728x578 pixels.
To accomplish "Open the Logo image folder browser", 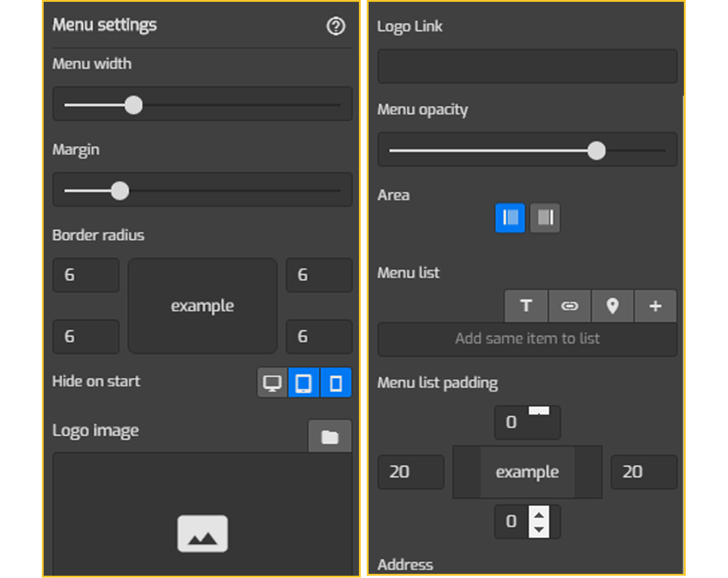I will pos(330,436).
